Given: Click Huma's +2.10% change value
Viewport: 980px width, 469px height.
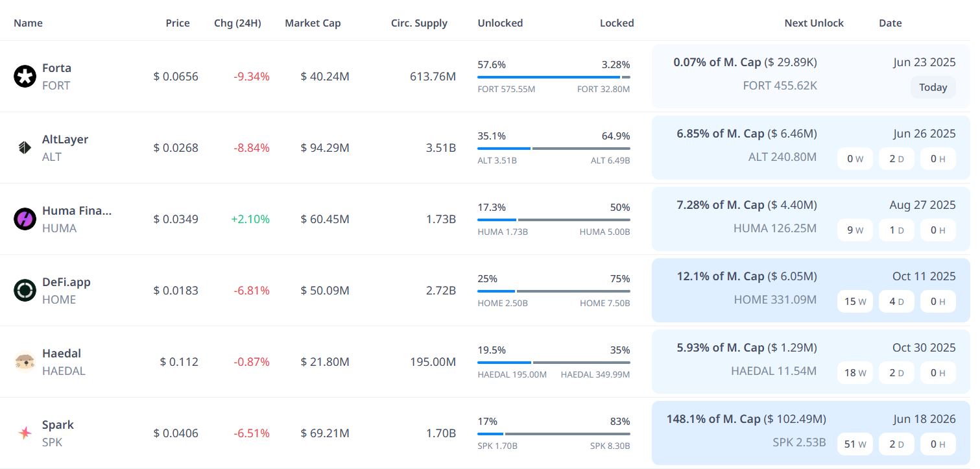Looking at the screenshot, I should [250, 219].
